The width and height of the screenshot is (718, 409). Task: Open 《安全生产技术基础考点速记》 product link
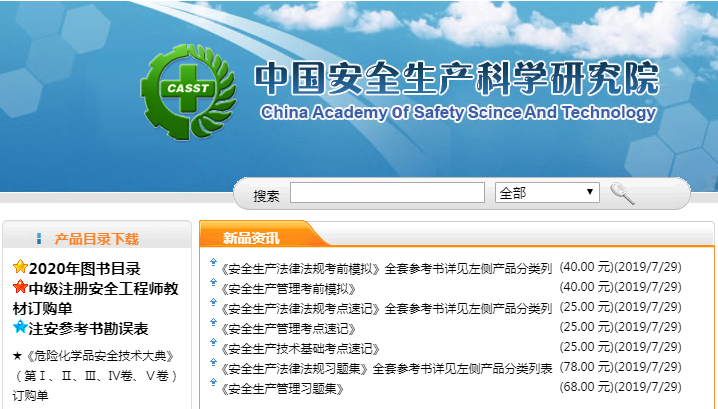(300, 349)
